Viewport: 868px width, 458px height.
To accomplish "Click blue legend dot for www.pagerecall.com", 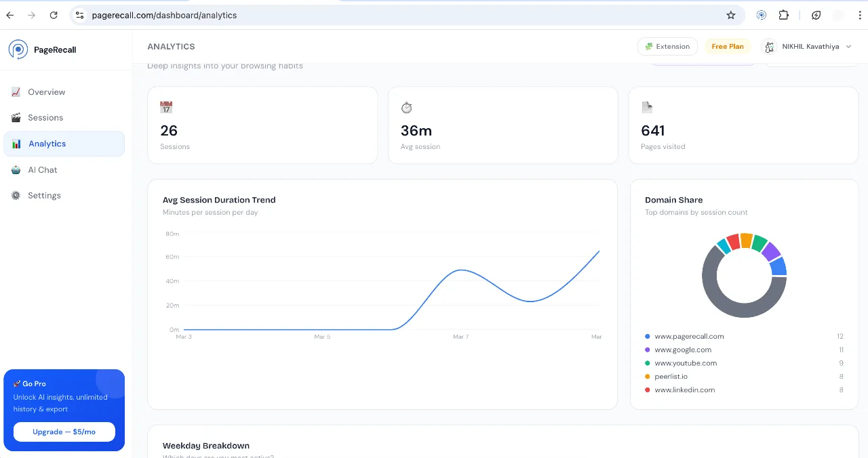I will click(x=648, y=336).
